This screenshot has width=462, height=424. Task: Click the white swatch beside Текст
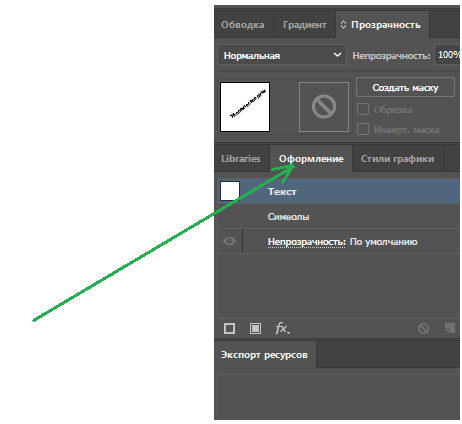230,191
